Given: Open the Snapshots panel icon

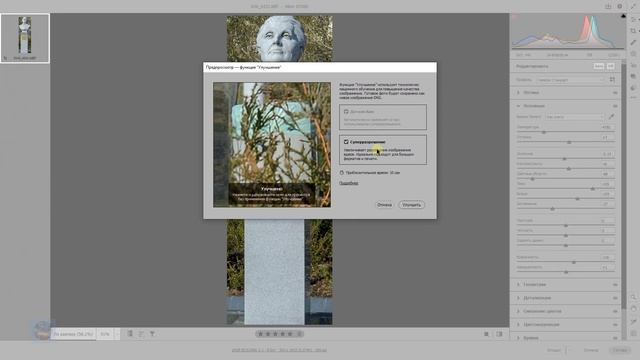Looking at the screenshot, I should [633, 76].
